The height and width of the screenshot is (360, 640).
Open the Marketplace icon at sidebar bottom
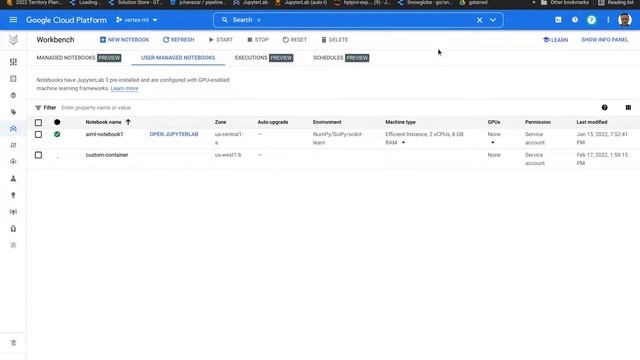point(13,343)
